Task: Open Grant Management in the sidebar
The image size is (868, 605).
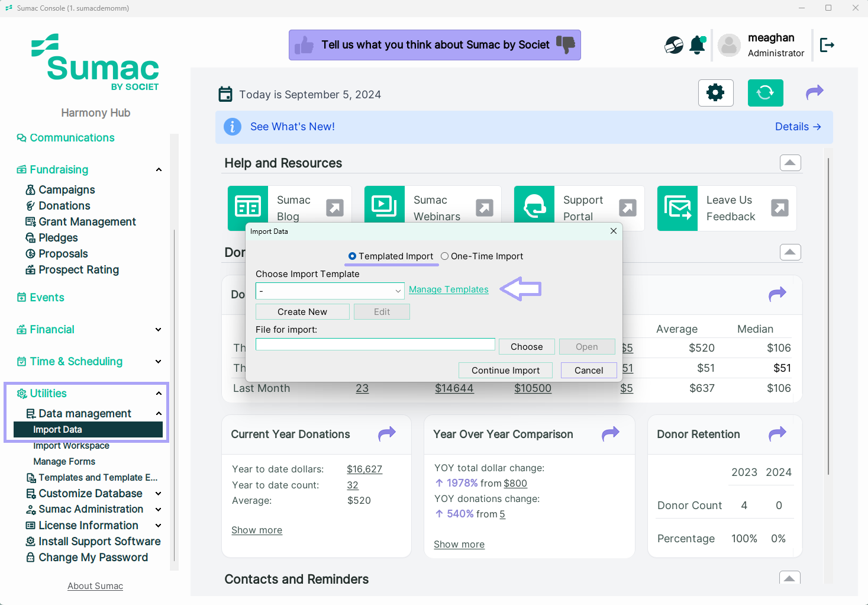Action: [x=88, y=222]
